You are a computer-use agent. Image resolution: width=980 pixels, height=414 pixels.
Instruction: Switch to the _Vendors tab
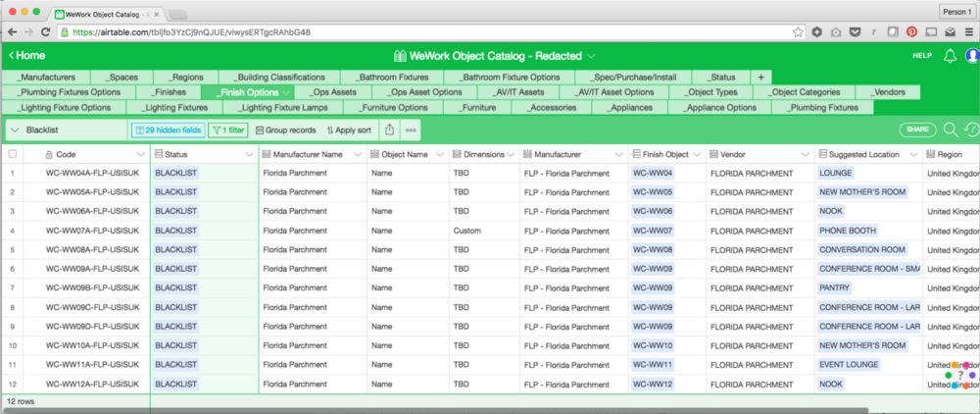pos(888,92)
